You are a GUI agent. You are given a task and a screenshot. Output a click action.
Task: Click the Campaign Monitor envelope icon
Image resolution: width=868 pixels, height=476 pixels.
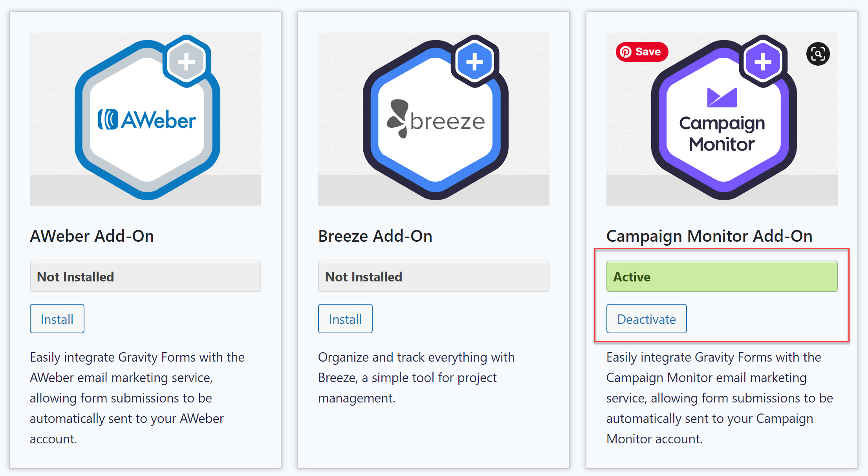pos(722,97)
